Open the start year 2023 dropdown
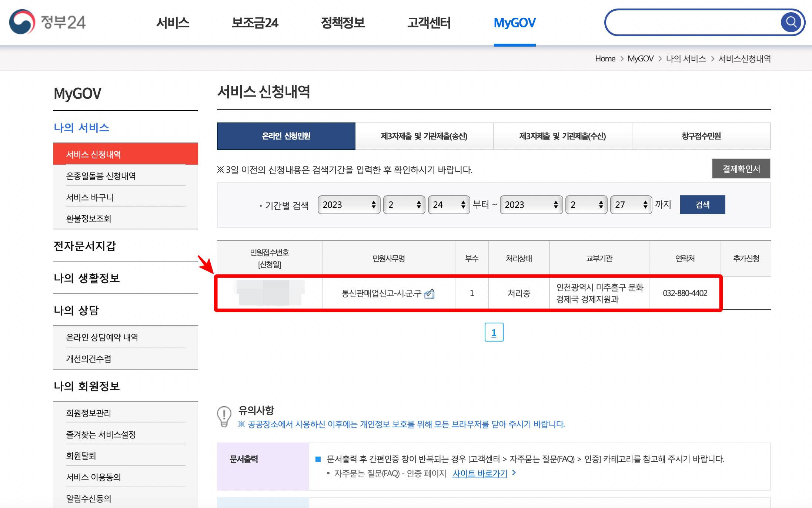This screenshot has width=812, height=508. coord(348,205)
